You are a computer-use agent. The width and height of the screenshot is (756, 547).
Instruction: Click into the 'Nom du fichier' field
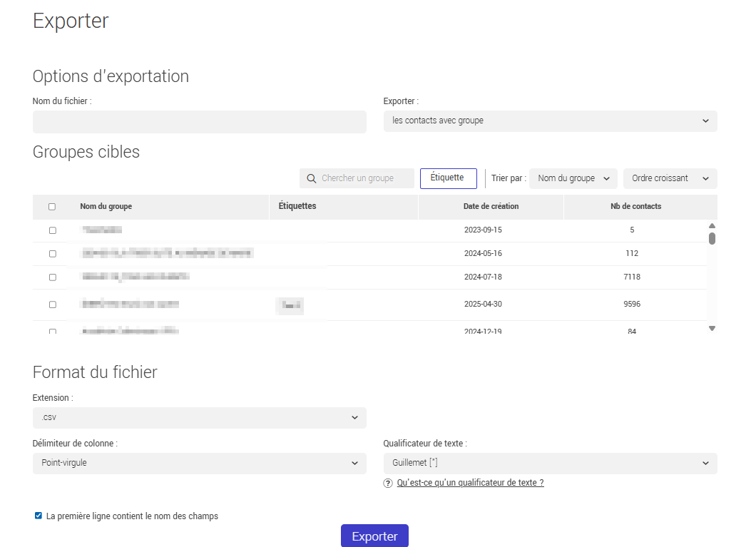click(x=199, y=122)
